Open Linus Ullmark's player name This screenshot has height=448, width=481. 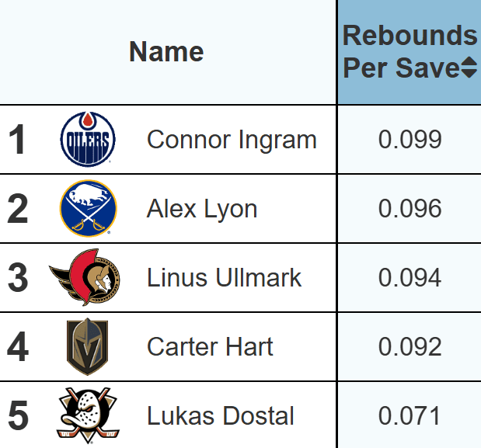coord(224,278)
